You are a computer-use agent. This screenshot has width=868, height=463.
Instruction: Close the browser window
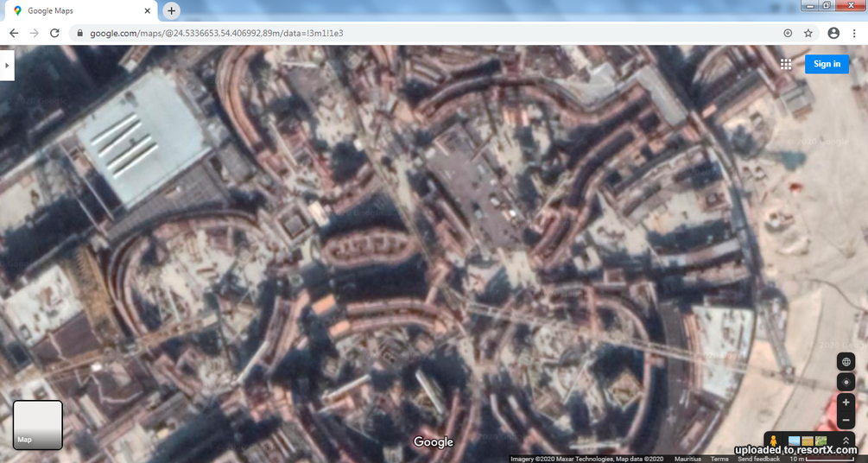pos(850,5)
